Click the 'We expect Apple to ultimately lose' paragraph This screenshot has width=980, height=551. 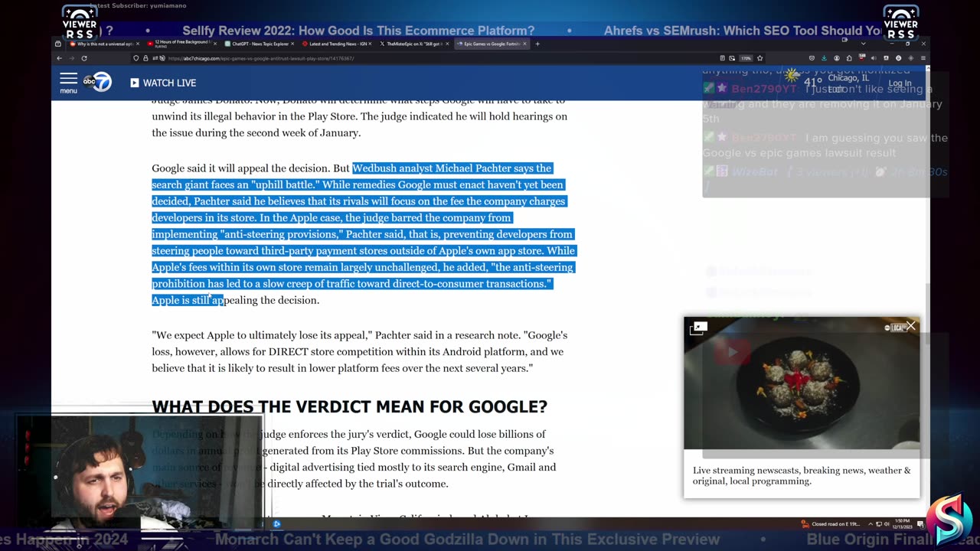pos(358,351)
